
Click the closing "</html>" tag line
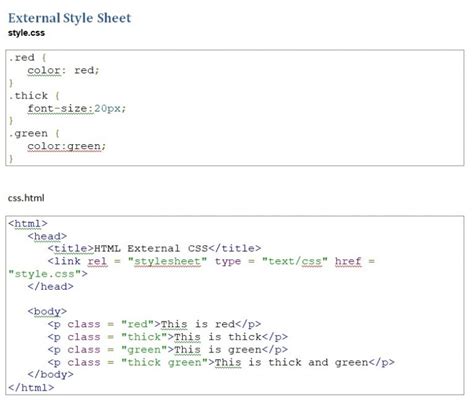[x=31, y=388]
